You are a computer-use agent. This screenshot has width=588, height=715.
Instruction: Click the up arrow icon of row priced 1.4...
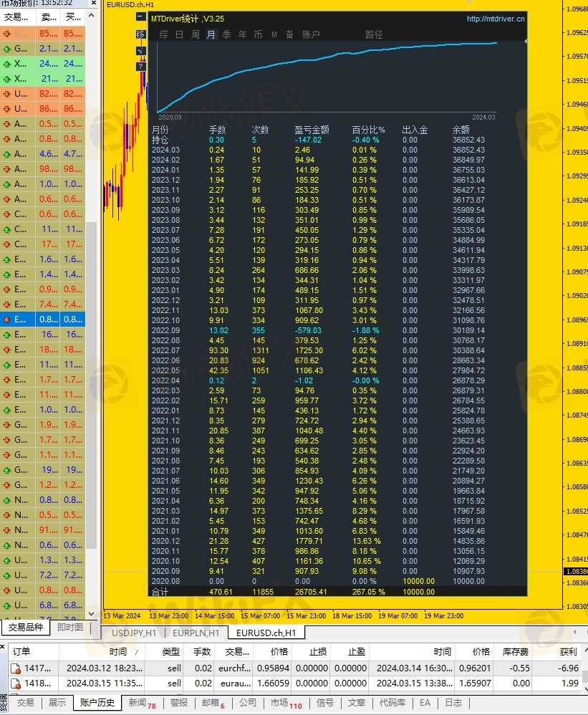(x=7, y=274)
